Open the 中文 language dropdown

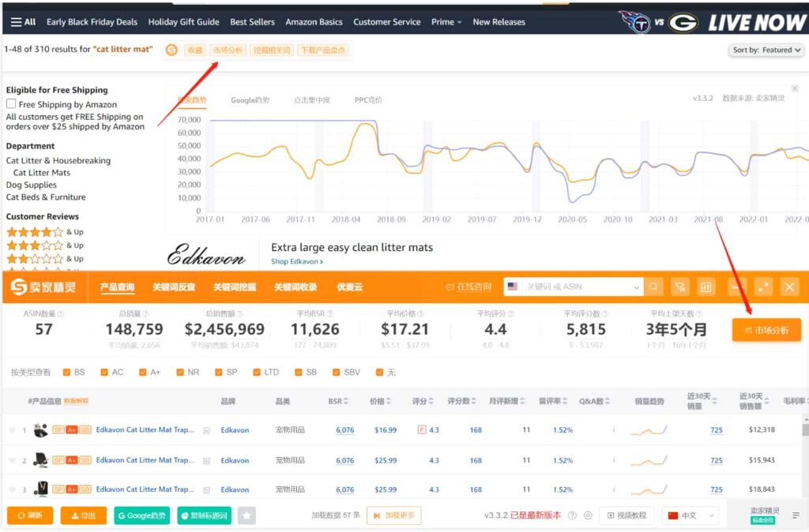(690, 515)
